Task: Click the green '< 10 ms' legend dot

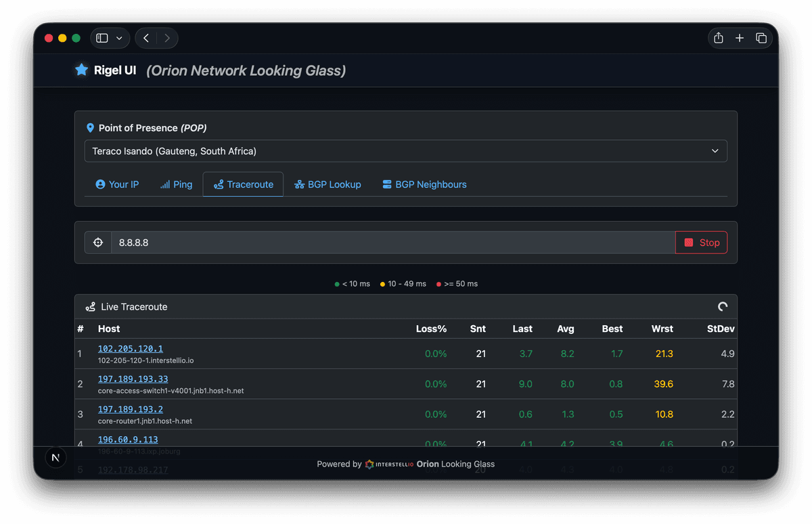Action: [x=336, y=284]
